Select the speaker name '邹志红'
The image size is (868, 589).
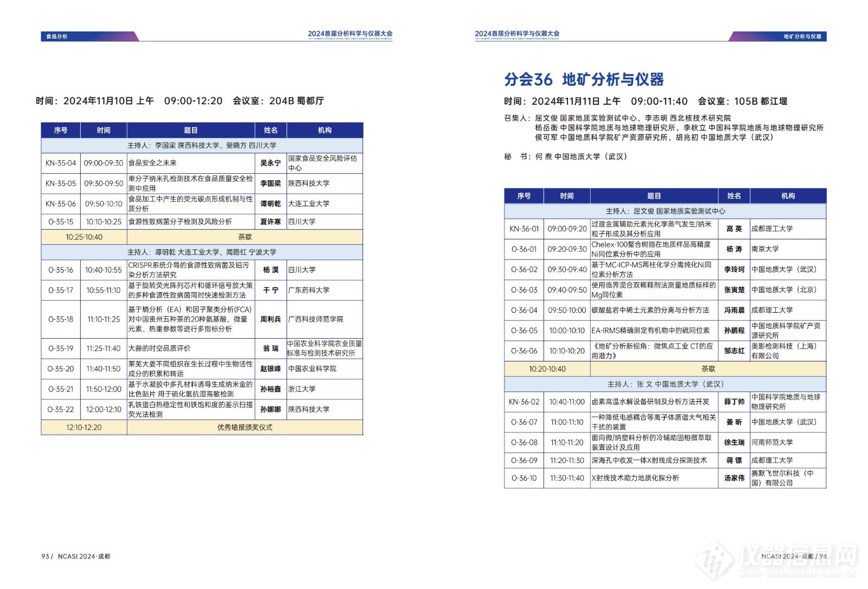pos(734,351)
